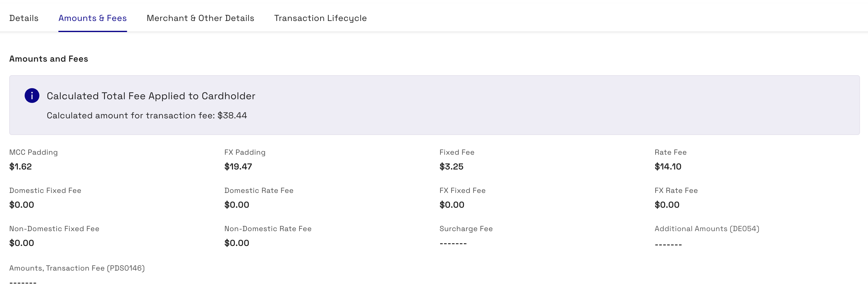The height and width of the screenshot is (302, 868).
Task: Click the FX Fixed Fee label
Action: [x=462, y=190]
